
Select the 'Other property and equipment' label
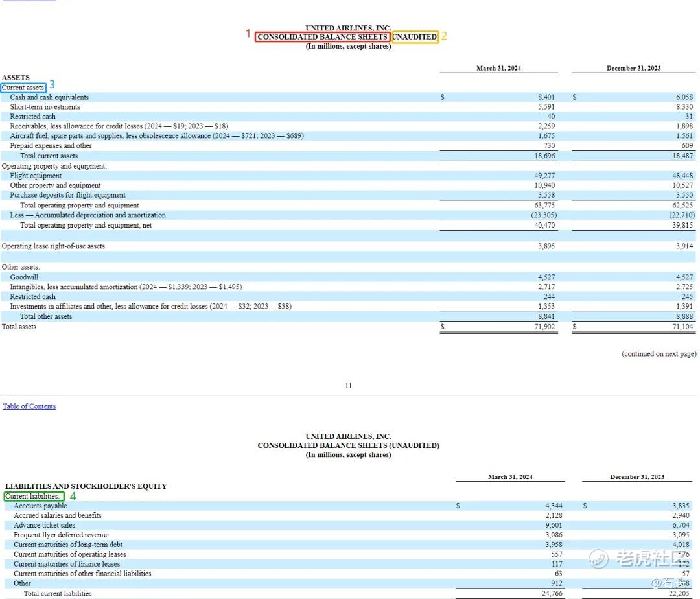click(55, 185)
